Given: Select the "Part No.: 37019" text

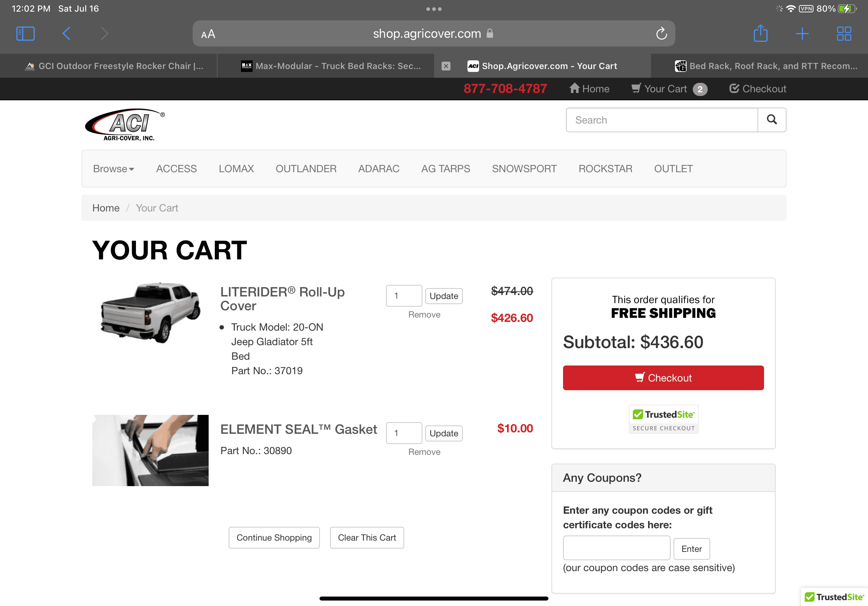Looking at the screenshot, I should coord(267,371).
